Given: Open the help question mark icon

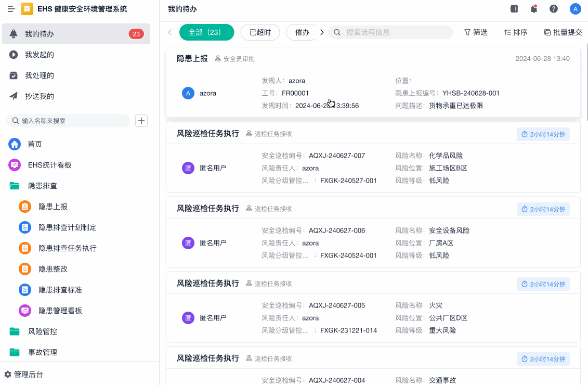Looking at the screenshot, I should click(554, 9).
